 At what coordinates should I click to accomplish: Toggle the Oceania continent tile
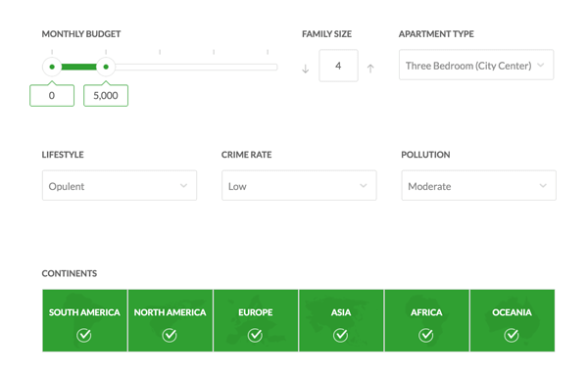click(513, 320)
